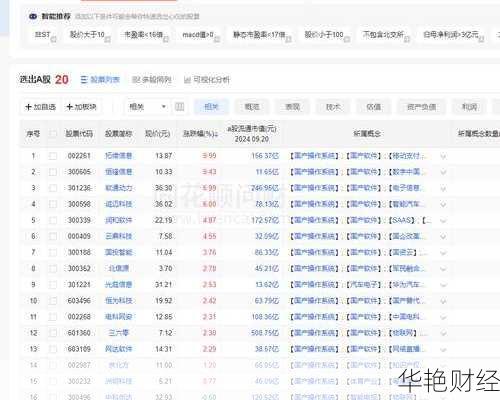This screenshot has width=500, height=400.
Task: Check the box for stock 002261
Action: (53, 156)
